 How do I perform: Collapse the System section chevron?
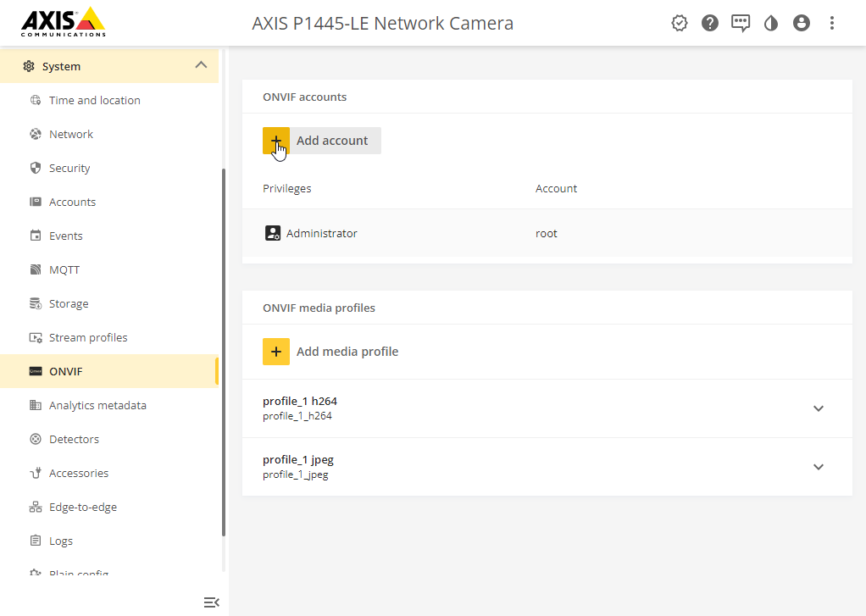click(x=201, y=65)
